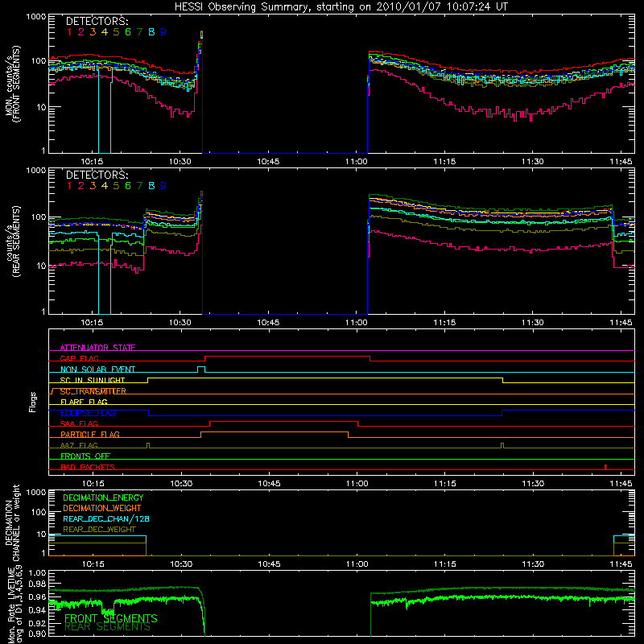Click dark green detector 7 in the front segments legend
This screenshot has width=644, height=644.
click(139, 32)
